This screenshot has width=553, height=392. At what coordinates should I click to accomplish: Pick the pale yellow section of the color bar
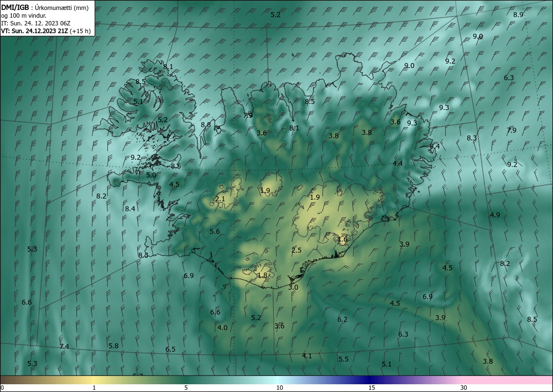click(94, 380)
